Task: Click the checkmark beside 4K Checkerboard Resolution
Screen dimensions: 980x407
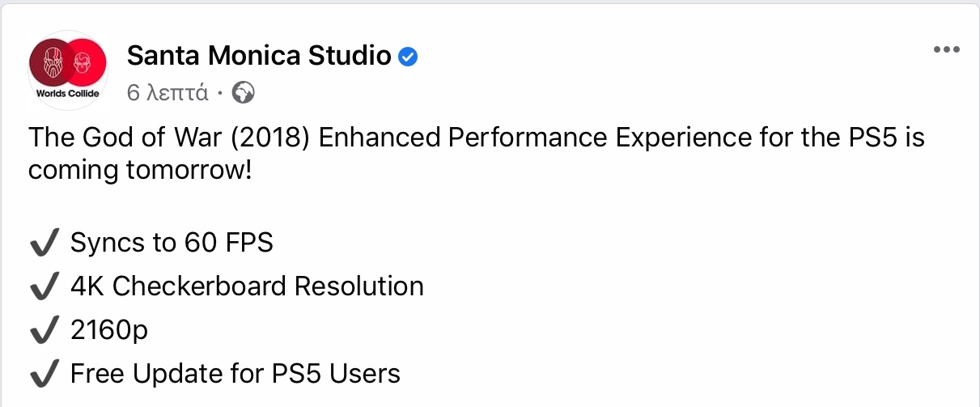Action: tap(44, 286)
